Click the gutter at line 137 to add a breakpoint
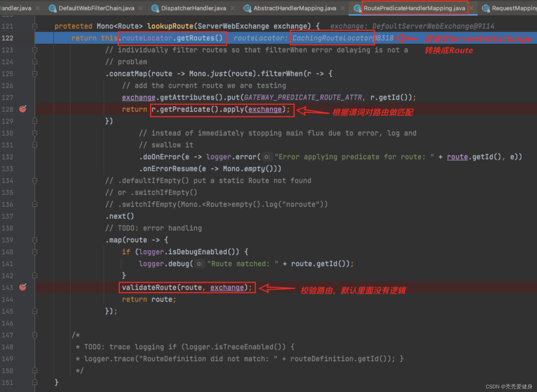The height and width of the screenshot is (392, 537). tap(23, 216)
